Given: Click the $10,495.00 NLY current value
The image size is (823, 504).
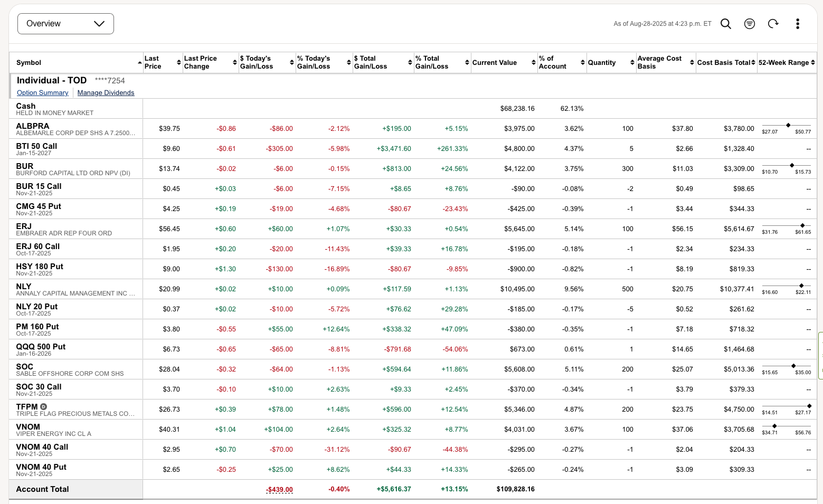Looking at the screenshot, I should (x=517, y=289).
